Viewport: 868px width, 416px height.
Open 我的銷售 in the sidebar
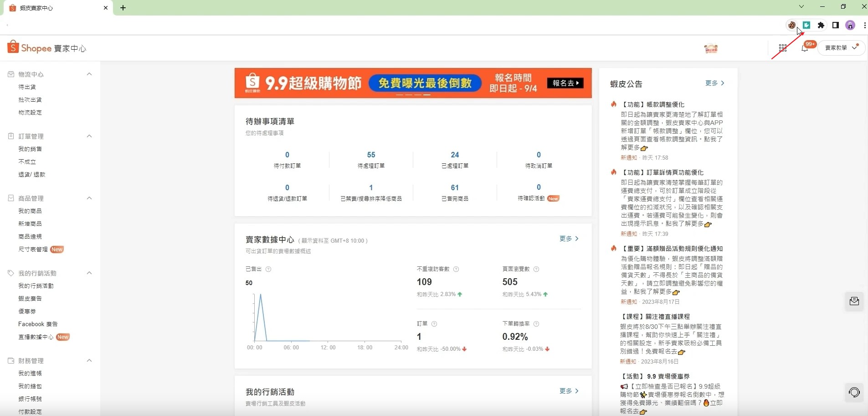point(30,149)
